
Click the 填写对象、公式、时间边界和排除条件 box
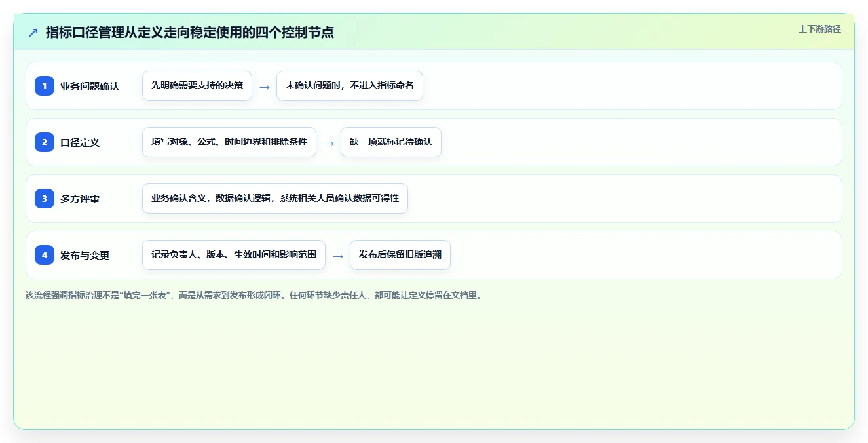229,142
